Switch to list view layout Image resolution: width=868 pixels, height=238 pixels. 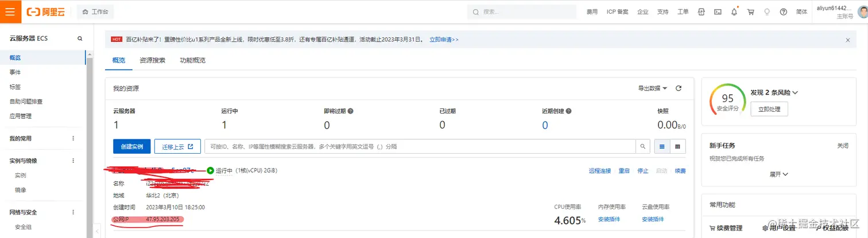click(662, 146)
